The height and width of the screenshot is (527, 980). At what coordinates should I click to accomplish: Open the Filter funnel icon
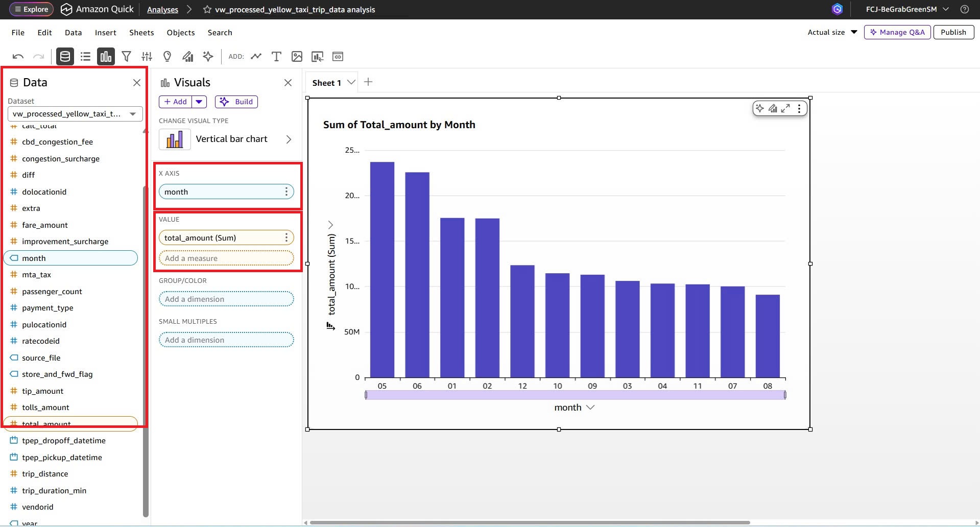(127, 57)
